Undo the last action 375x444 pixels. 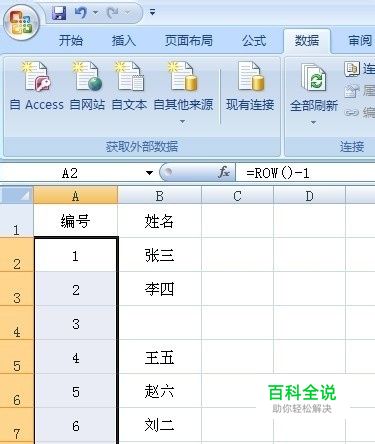click(81, 13)
